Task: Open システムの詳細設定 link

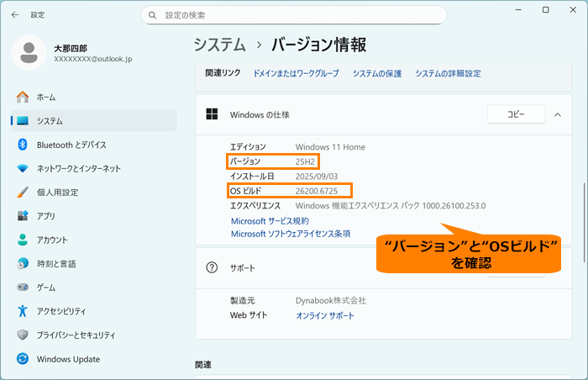Action: pos(448,73)
